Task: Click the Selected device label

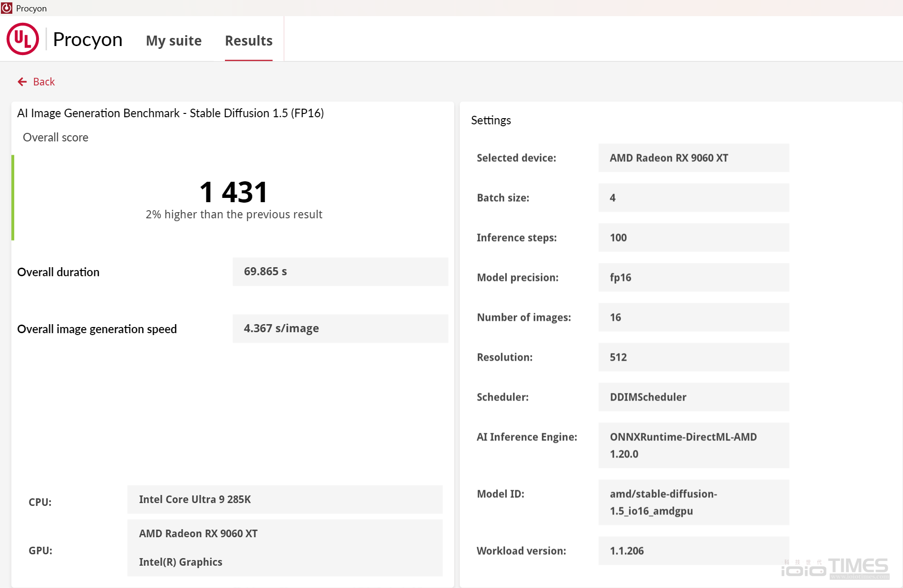Action: 516,158
